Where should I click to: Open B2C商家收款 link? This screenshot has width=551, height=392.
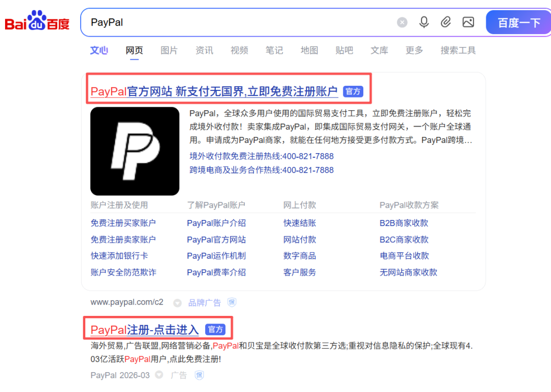pos(404,239)
